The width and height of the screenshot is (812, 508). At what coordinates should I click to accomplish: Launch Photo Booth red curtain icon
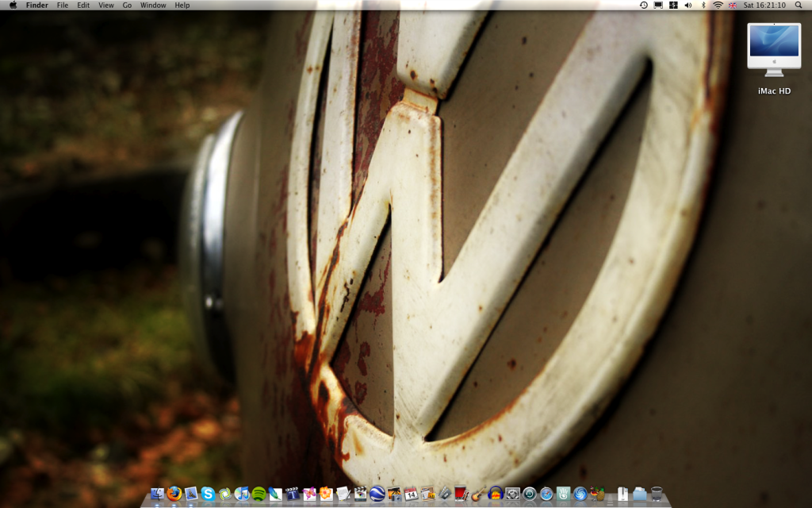[462, 494]
